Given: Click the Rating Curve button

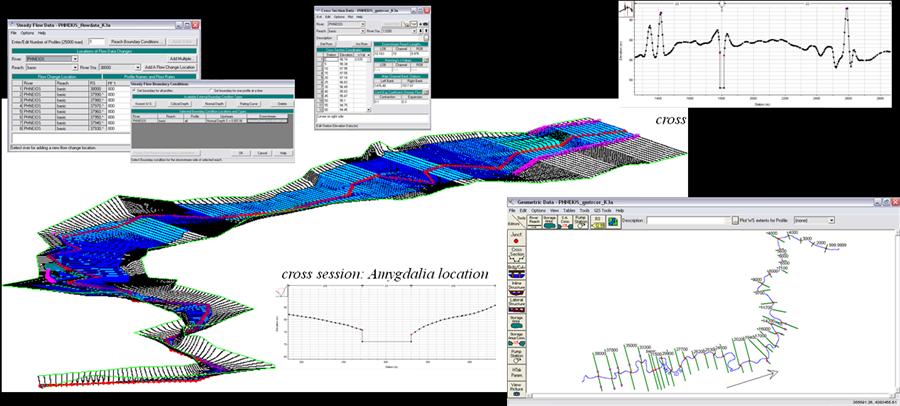Looking at the screenshot, I should [x=248, y=103].
